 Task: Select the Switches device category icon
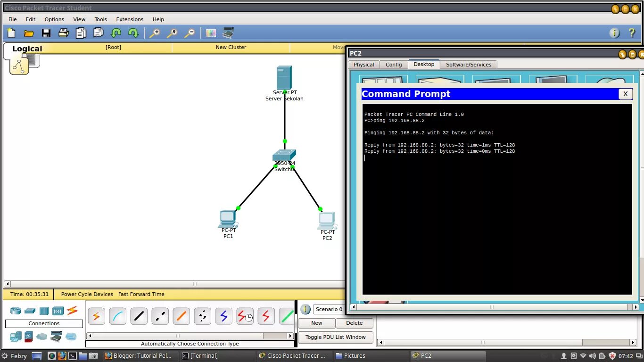point(30,311)
